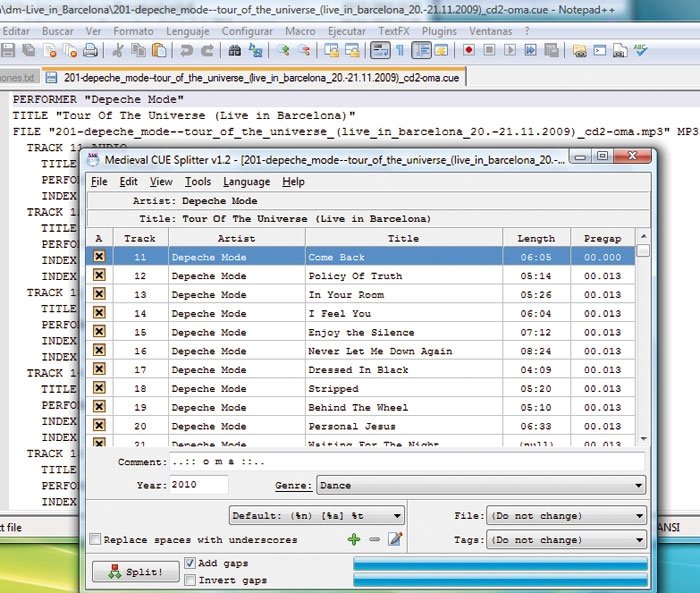
Task: Enable the Invert gaps checkbox
Action: (190, 580)
